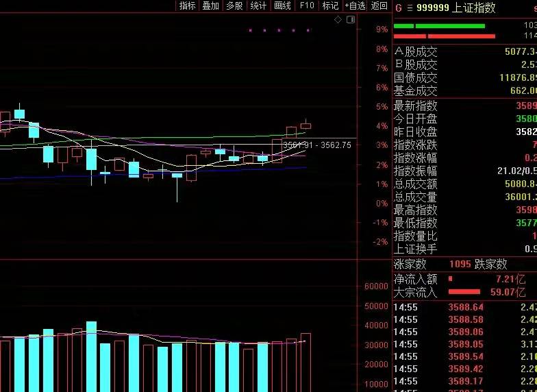Image resolution: width=537 pixels, height=392 pixels.
Task: Click the diamond icon above the chart
Action: (338, 20)
